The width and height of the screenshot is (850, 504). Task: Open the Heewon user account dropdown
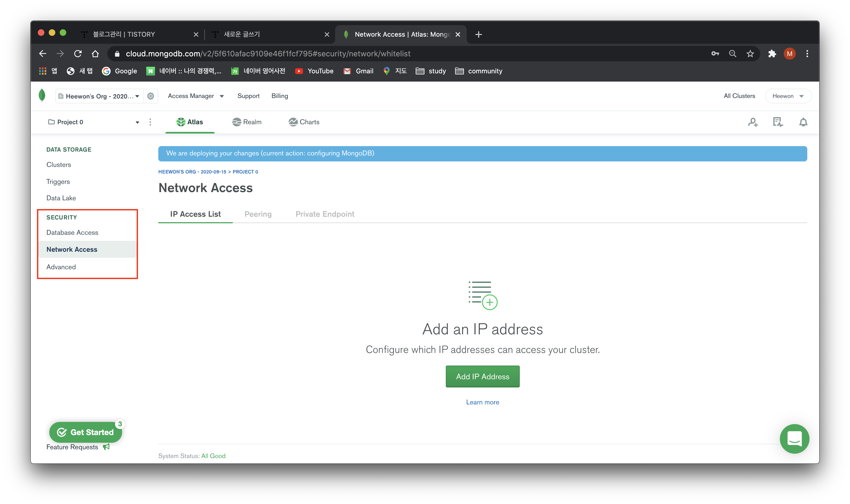[x=788, y=96]
